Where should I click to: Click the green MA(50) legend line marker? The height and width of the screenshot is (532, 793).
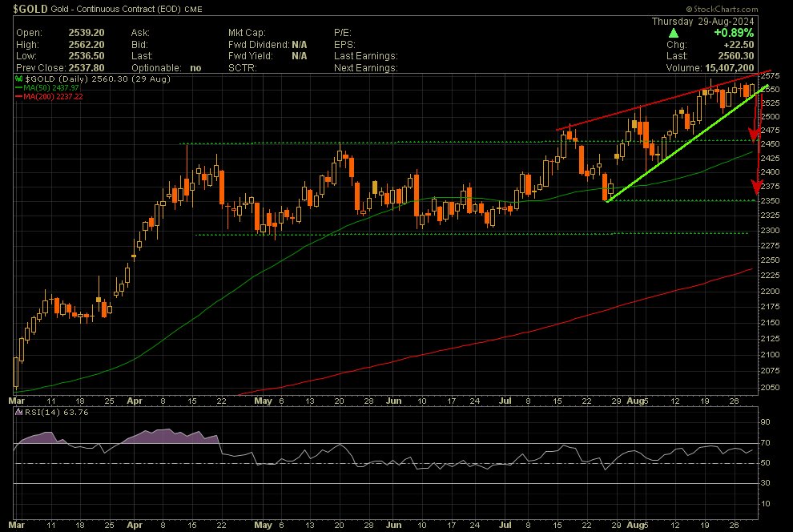coord(19,88)
